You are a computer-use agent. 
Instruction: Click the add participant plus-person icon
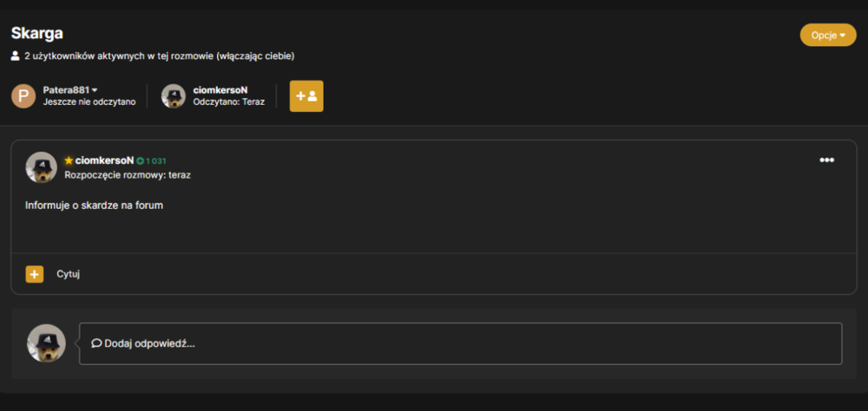point(306,96)
